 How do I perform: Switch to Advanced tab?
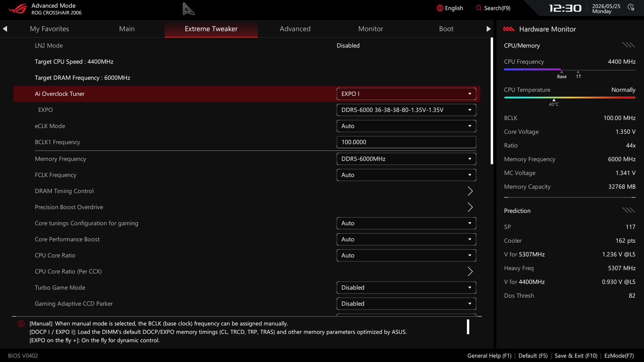295,29
